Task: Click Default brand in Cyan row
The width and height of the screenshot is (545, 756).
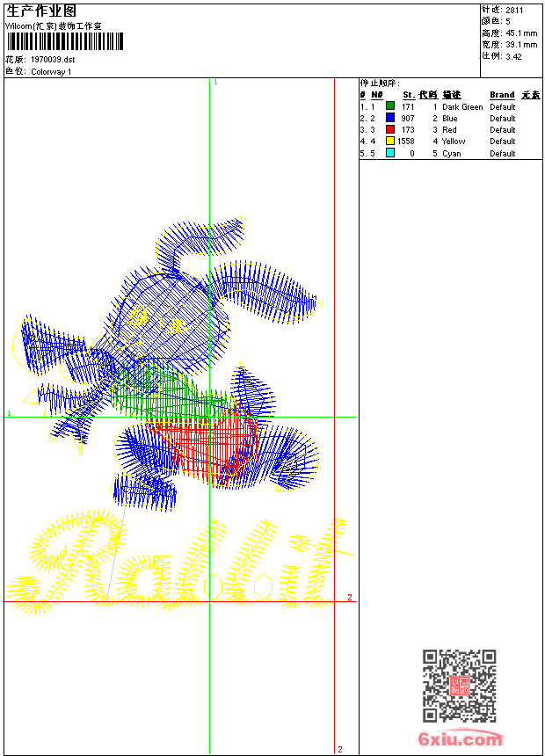Action: coord(503,154)
